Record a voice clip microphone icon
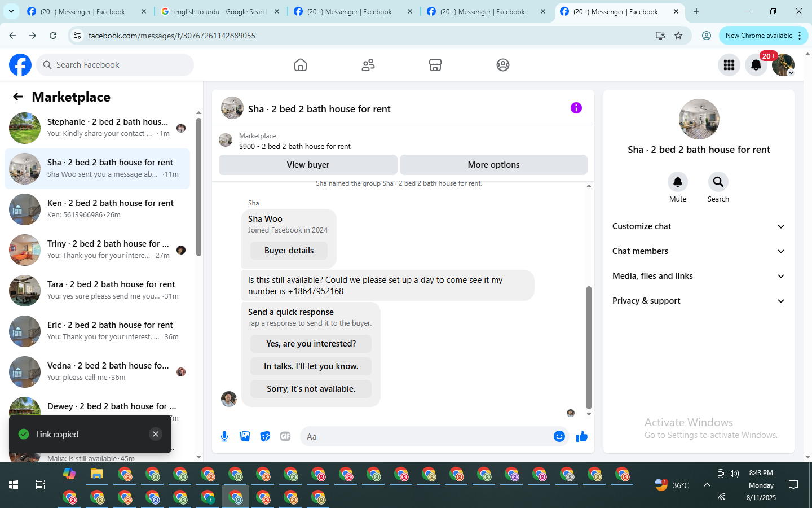 (224, 436)
